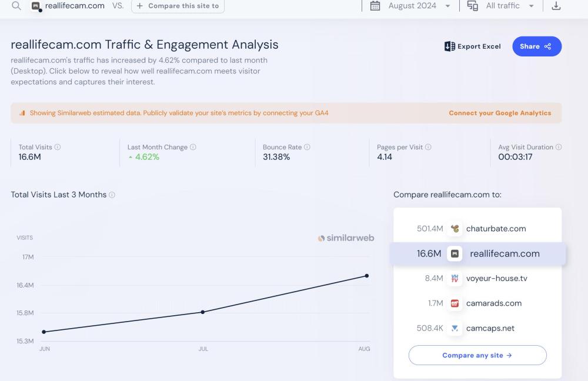This screenshot has height=381, width=588.
Task: Expand the All traffic dropdown
Action: 501,6
